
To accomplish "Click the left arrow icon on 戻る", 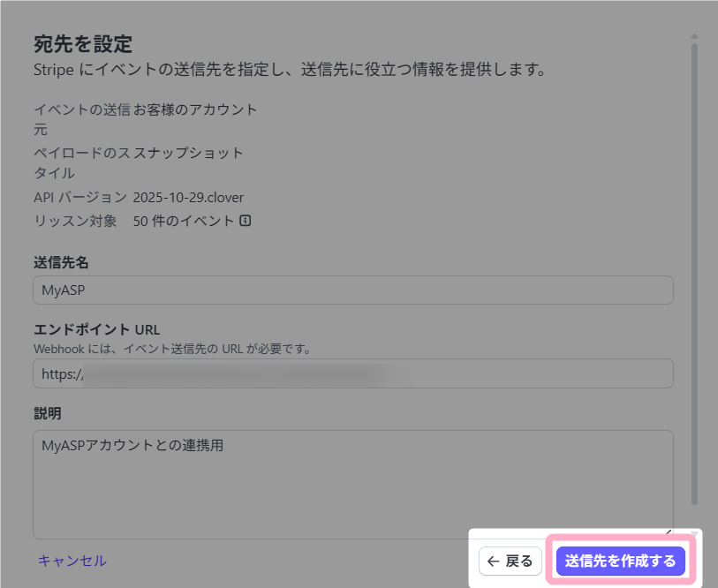I will [x=493, y=562].
